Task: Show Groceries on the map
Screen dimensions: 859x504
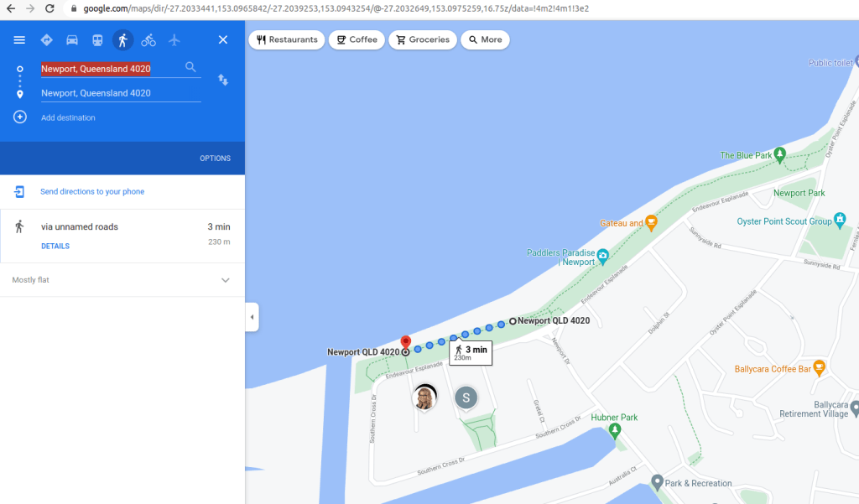Action: pos(423,39)
